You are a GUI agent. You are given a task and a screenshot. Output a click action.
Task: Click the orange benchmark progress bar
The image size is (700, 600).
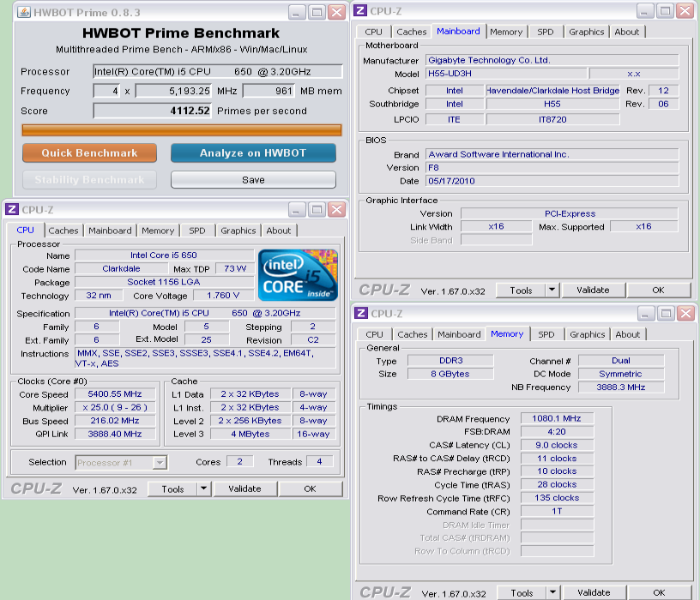pyautogui.click(x=182, y=129)
